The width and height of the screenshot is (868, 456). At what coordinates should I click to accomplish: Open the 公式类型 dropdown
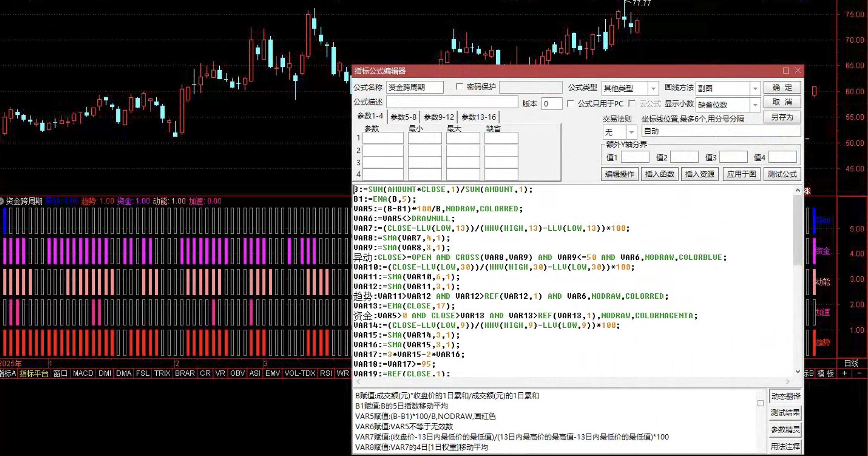point(653,88)
